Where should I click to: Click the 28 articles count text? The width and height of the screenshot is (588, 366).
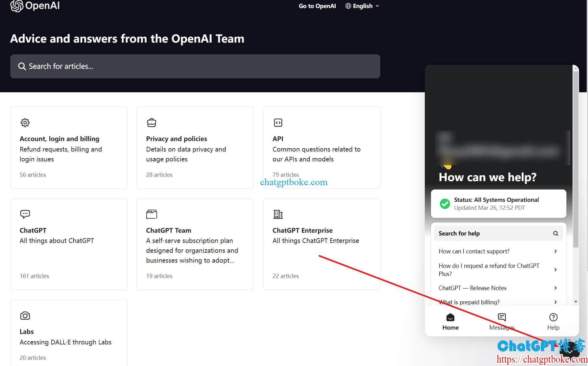point(159,175)
